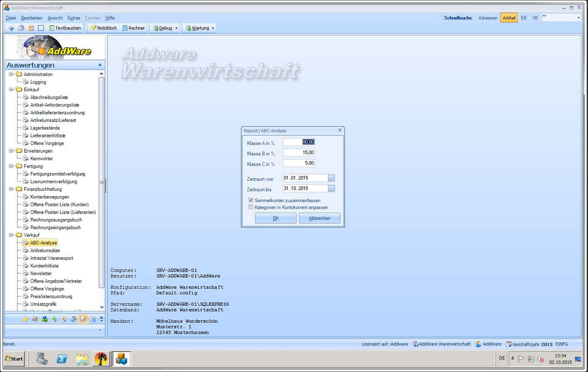Enable Kategorien in Kontokorrent anpassen

(251, 207)
